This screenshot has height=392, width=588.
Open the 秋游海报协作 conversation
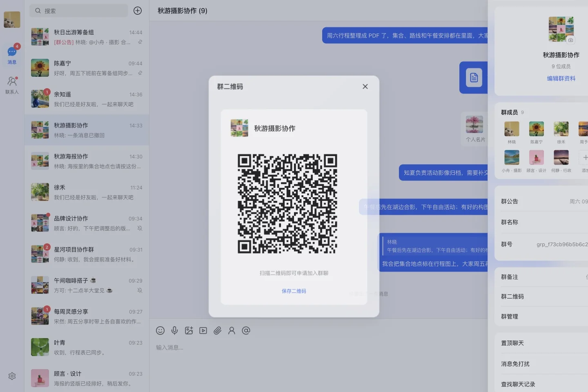pyautogui.click(x=87, y=161)
